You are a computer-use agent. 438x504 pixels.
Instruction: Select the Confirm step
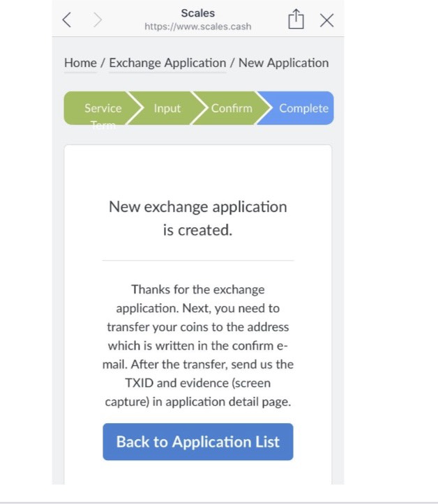pos(232,108)
